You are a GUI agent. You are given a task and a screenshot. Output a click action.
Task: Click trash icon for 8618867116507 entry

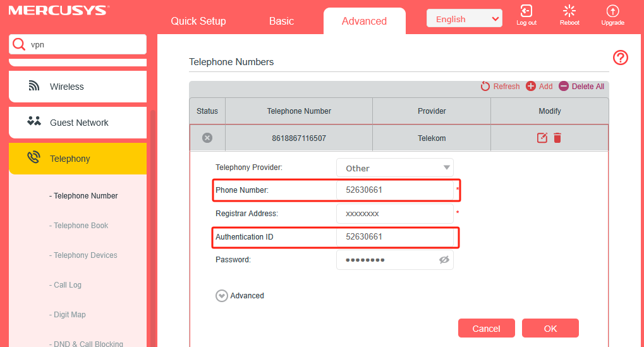557,138
